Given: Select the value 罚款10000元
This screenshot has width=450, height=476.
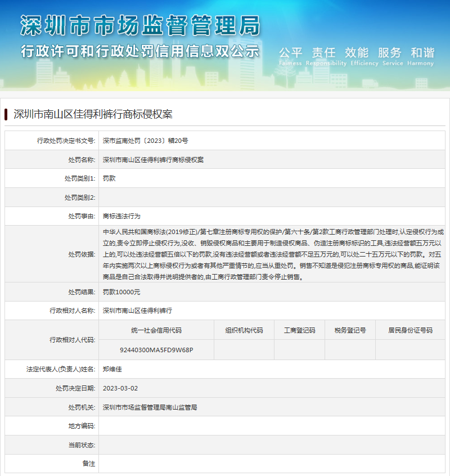Looking at the screenshot, I should point(121,292).
